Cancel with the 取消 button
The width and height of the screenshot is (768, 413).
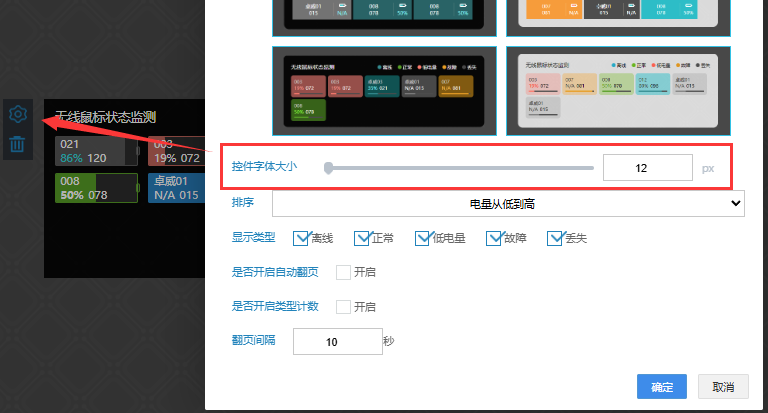[x=723, y=387]
